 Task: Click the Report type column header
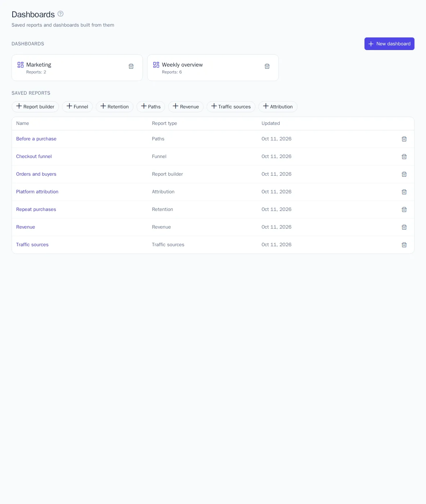coord(164,123)
